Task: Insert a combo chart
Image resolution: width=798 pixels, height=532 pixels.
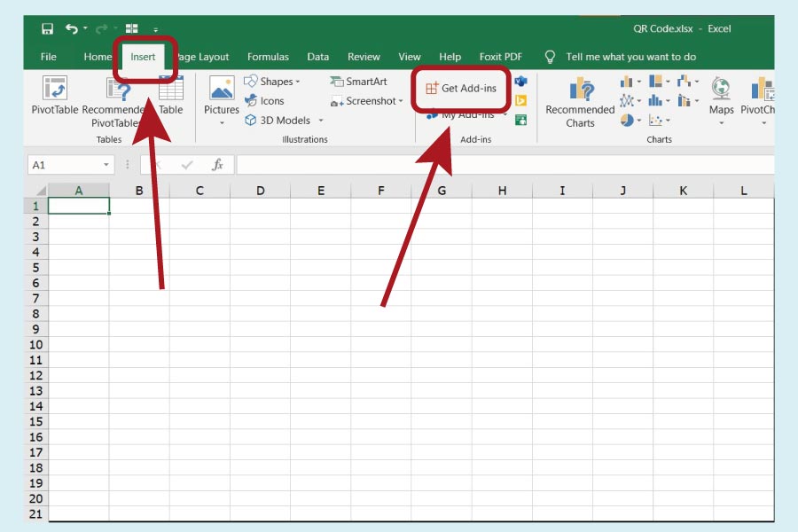Action: pos(685,101)
